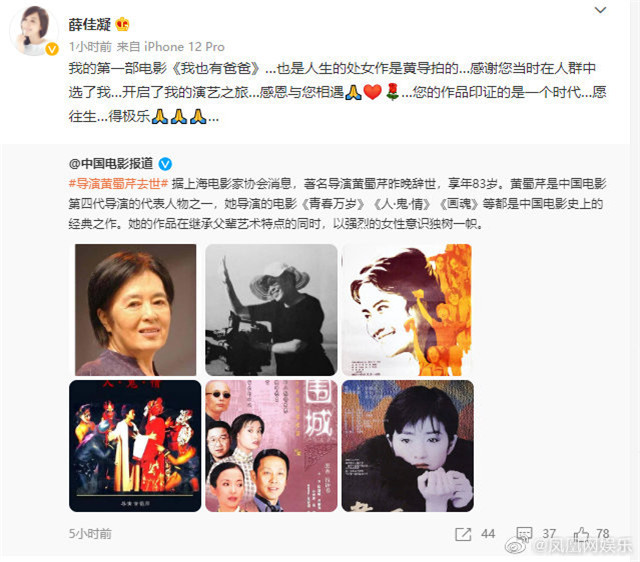Open the 人·鬼·情 opera poster image

[x=135, y=446]
